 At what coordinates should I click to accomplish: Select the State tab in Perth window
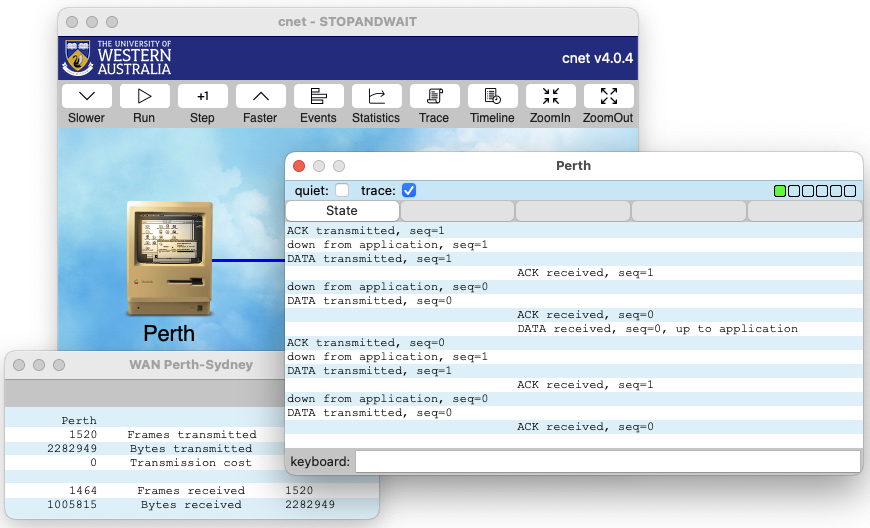[x=342, y=211]
